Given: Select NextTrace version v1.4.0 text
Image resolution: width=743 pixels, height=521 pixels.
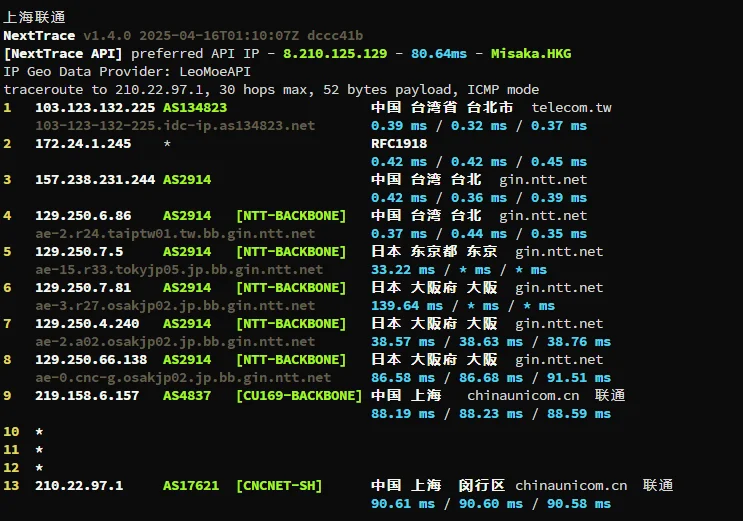Looking at the screenshot, I should [x=107, y=36].
